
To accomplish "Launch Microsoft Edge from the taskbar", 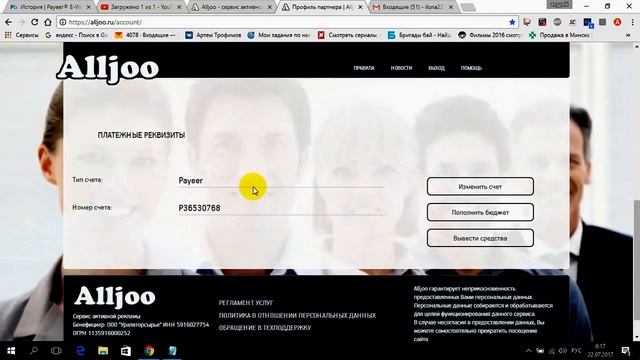I will tap(80, 351).
